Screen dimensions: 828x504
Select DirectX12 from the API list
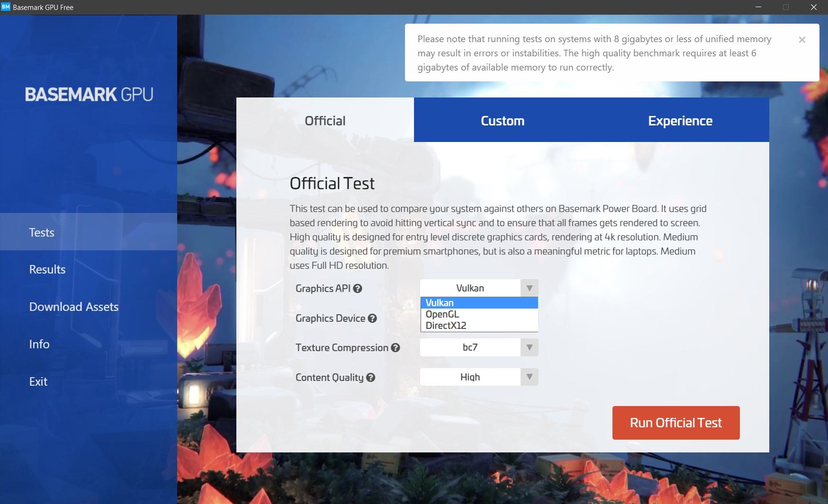[479, 326]
